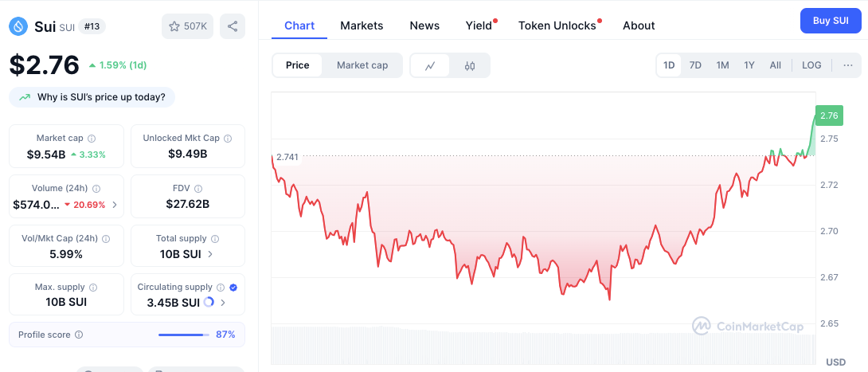
Task: Click the Sui droplet logo
Action: [x=19, y=26]
